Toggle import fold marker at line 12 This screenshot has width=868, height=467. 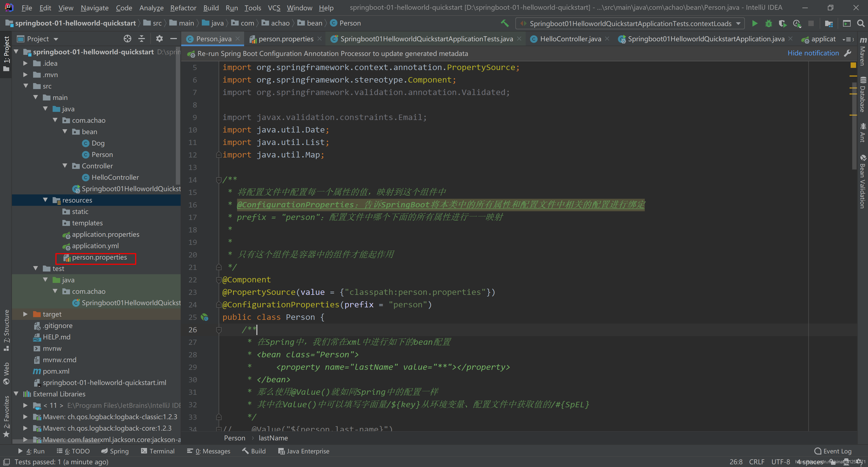point(218,155)
